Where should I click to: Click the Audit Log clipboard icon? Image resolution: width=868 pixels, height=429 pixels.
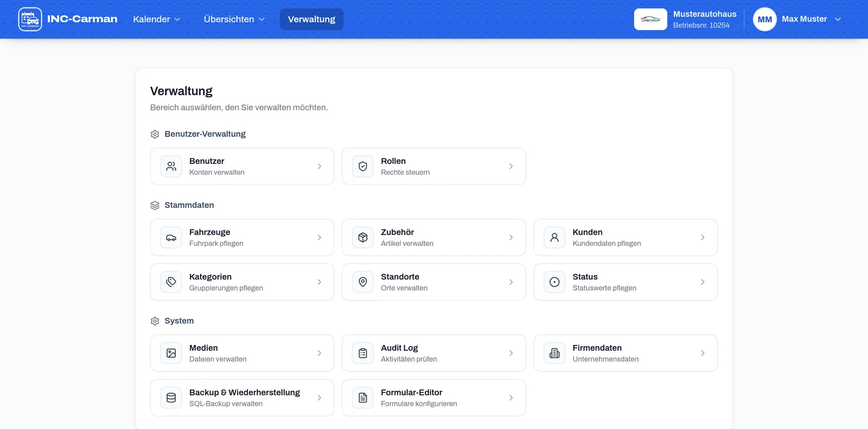(x=363, y=353)
